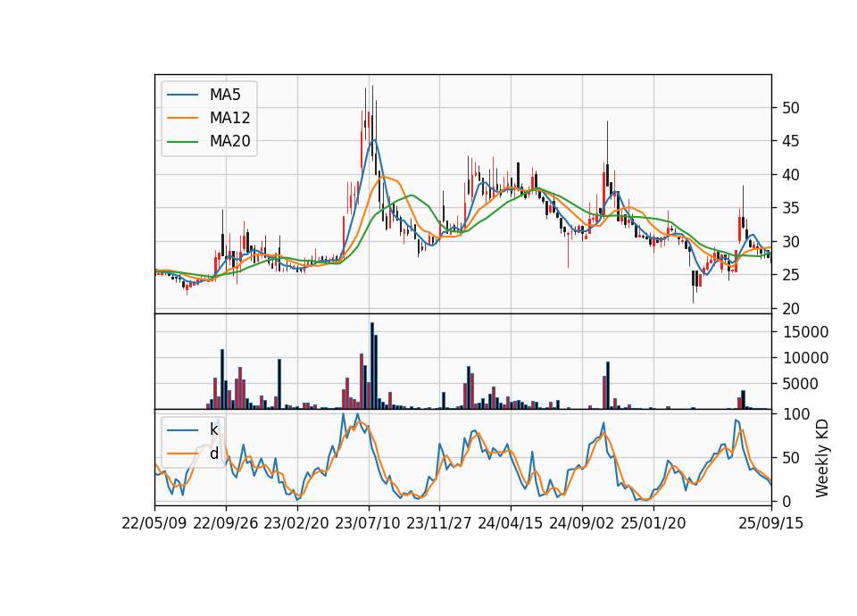Click the 23/02/20 date tick label
The width and height of the screenshot is (857, 616).
[296, 524]
